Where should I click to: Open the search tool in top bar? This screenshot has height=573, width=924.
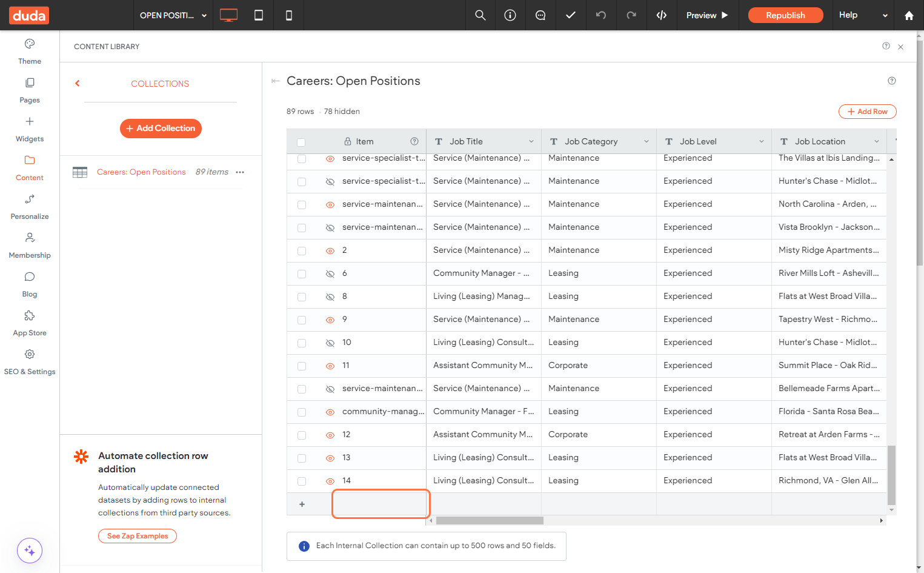480,15
